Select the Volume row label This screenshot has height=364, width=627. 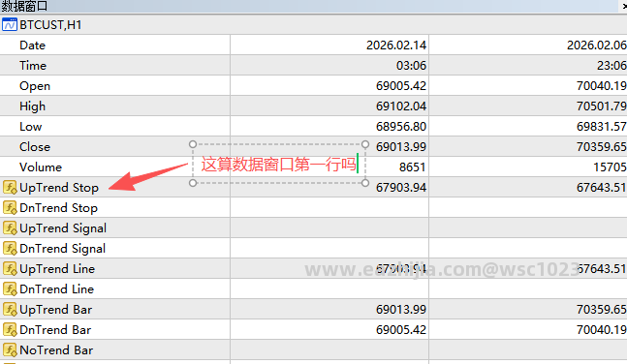pyautogui.click(x=41, y=167)
